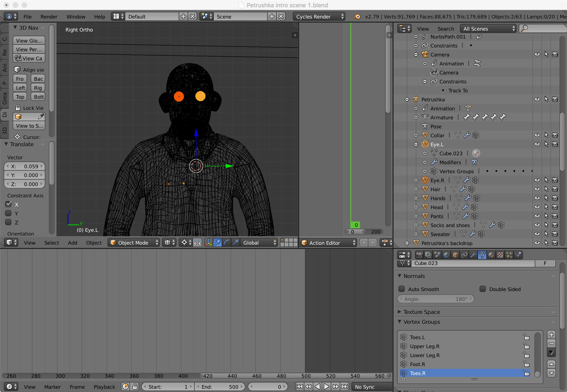This screenshot has width=567, height=392.
Task: Click the End frame field
Action: click(x=220, y=387)
